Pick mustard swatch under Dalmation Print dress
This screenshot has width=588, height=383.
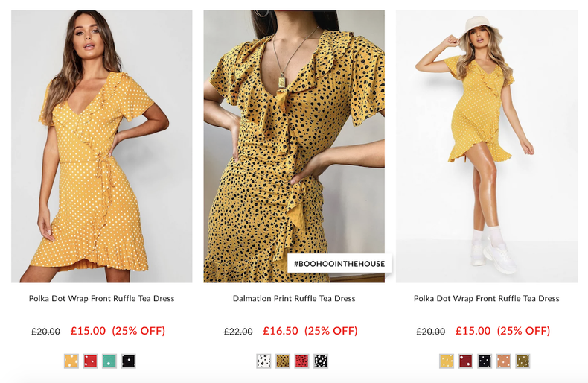point(283,361)
